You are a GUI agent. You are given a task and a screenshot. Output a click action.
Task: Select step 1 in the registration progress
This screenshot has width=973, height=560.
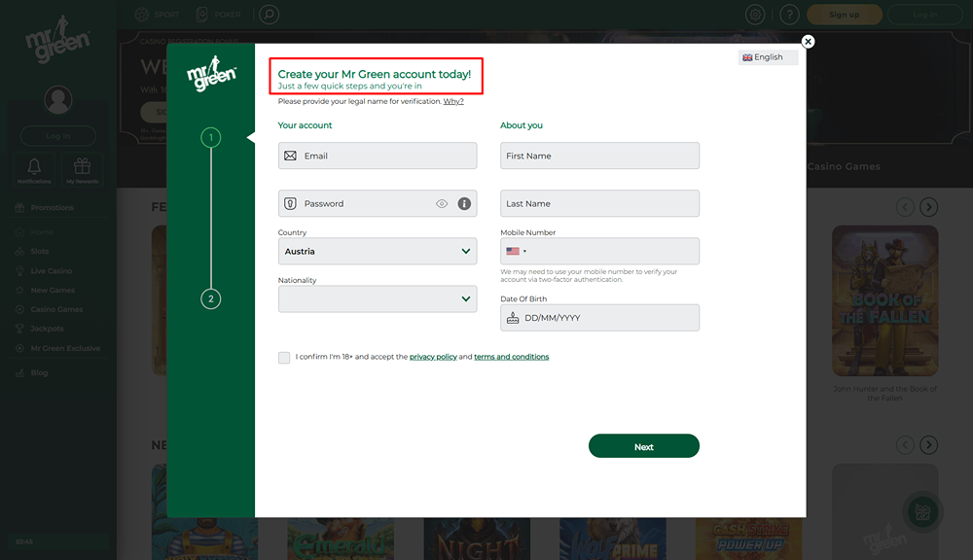pyautogui.click(x=210, y=137)
